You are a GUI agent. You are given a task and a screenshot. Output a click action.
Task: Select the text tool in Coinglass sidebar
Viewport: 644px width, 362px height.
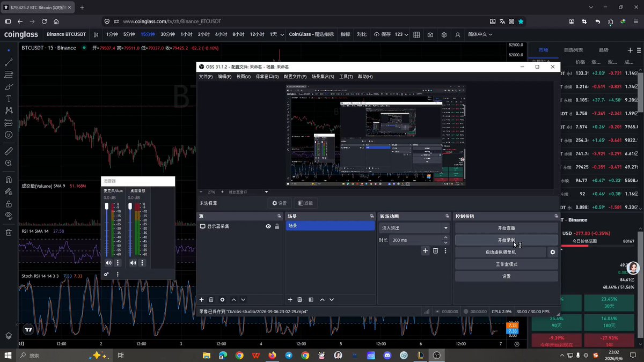pyautogui.click(x=9, y=99)
